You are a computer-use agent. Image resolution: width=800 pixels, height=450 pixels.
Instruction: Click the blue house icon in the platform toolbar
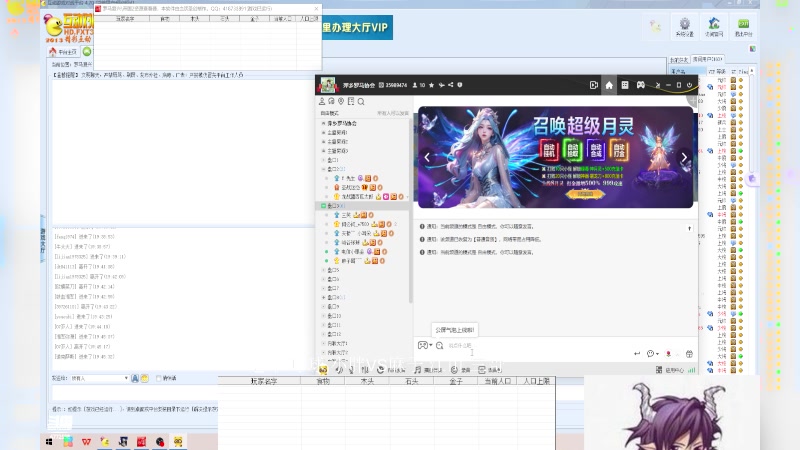click(714, 27)
